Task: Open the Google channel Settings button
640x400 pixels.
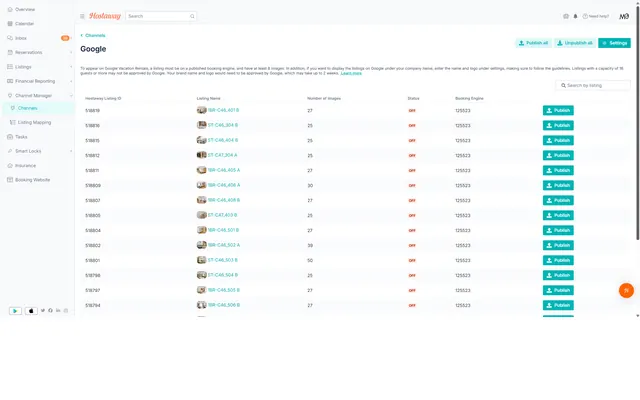Action: (x=614, y=43)
